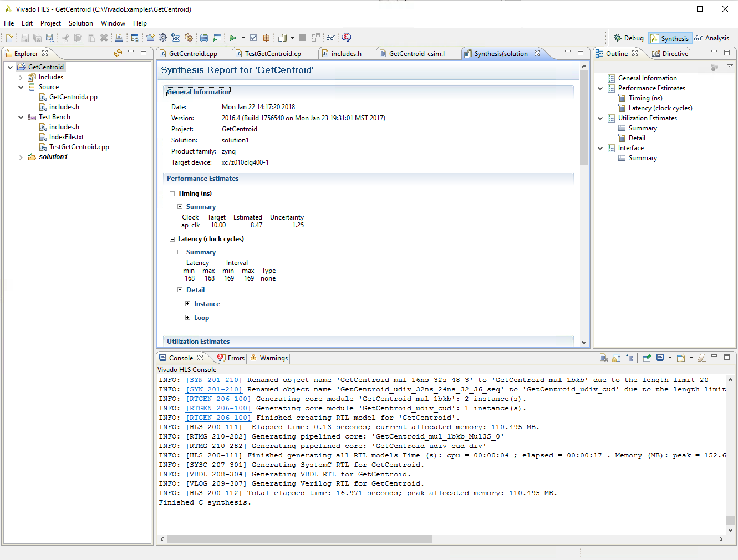The image size is (738, 560).
Task: Open the Display Selected Console dropdown arrow
Action: [x=670, y=358]
